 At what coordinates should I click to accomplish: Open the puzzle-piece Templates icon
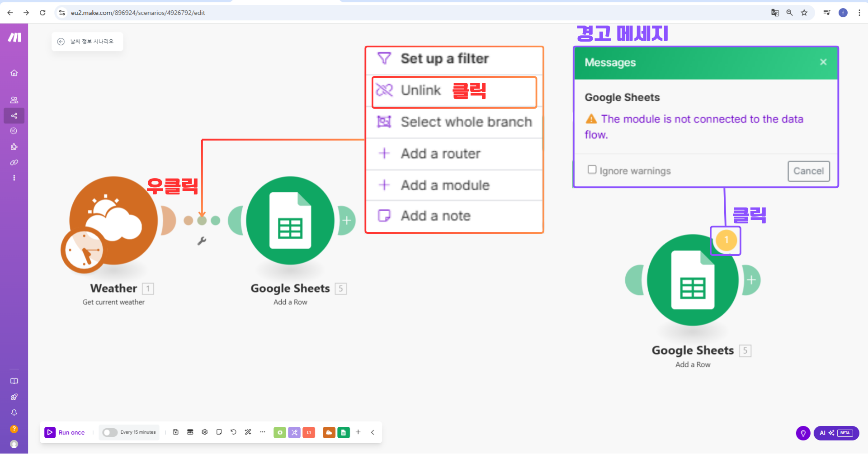coord(14,147)
